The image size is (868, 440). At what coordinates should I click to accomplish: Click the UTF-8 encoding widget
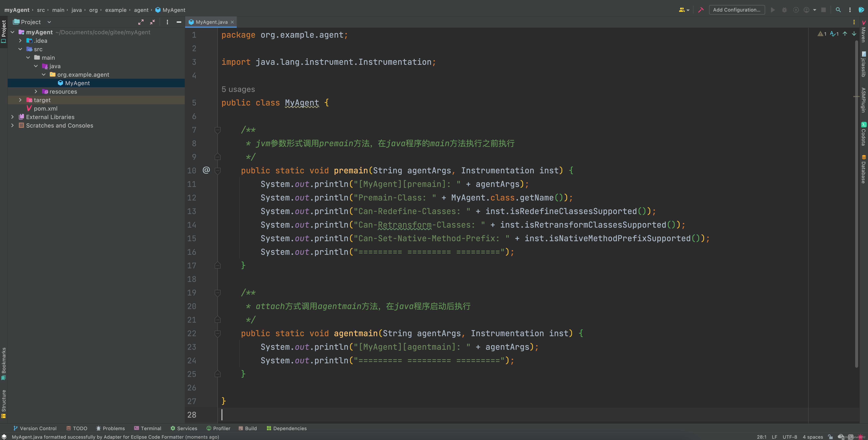coord(790,437)
